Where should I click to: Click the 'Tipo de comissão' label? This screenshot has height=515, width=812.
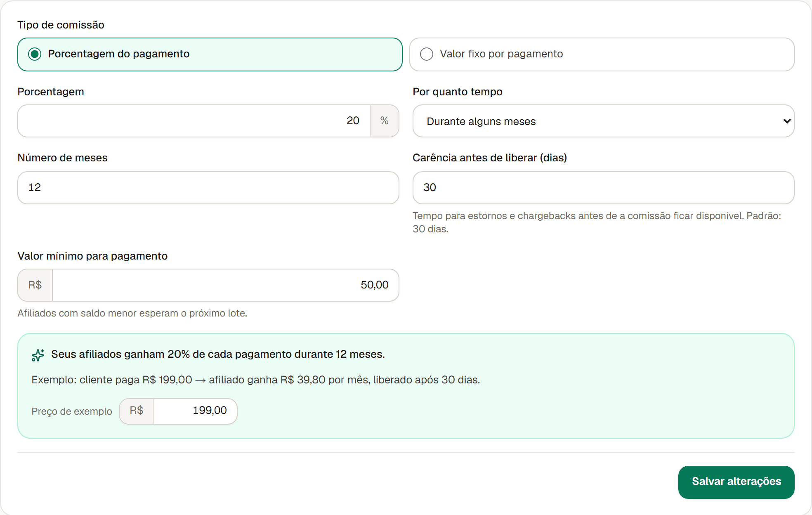61,25
